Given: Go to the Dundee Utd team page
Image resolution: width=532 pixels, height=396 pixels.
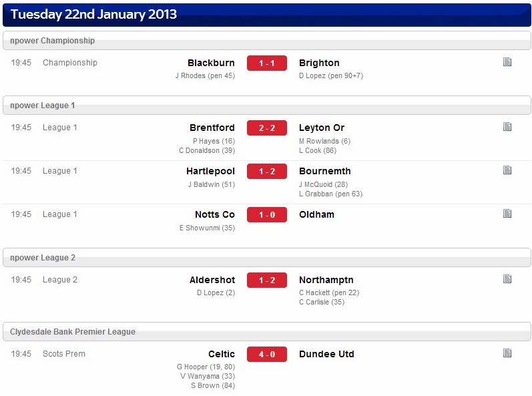Looking at the screenshot, I should tap(326, 354).
